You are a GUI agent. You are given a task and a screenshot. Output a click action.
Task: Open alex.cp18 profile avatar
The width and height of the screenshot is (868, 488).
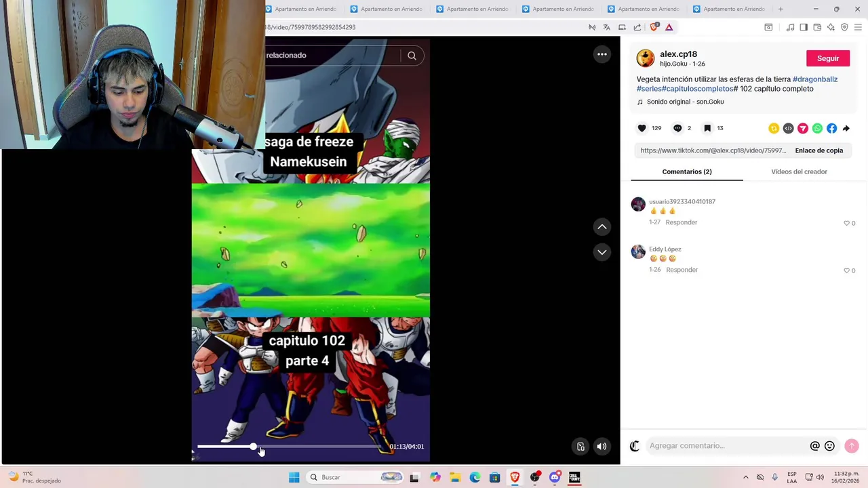(x=646, y=58)
